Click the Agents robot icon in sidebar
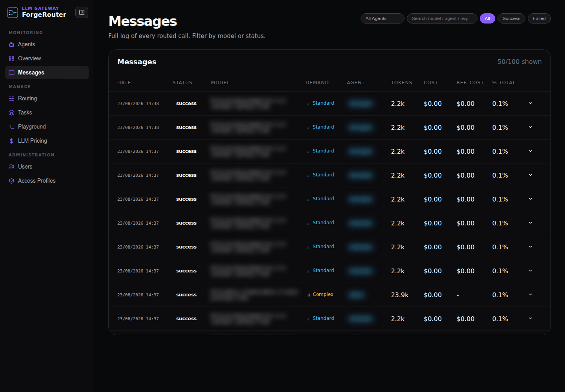Image resolution: width=565 pixels, height=392 pixels. click(11, 45)
